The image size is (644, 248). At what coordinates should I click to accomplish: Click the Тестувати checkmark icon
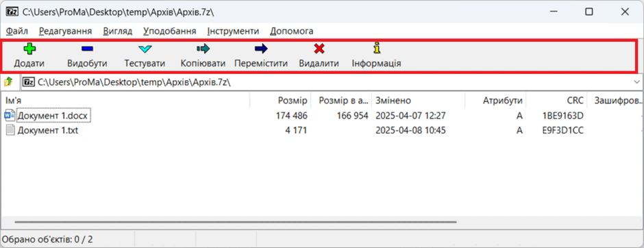coord(145,49)
